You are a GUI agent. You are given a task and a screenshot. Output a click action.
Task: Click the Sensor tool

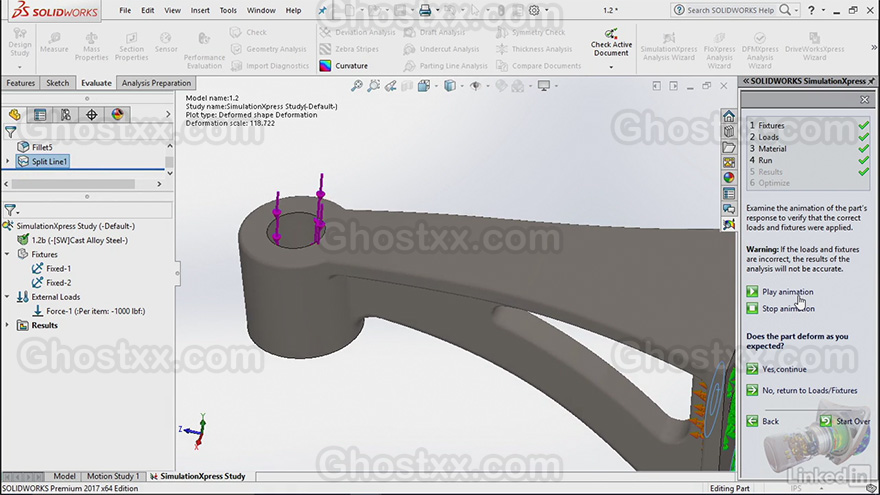[x=166, y=43]
